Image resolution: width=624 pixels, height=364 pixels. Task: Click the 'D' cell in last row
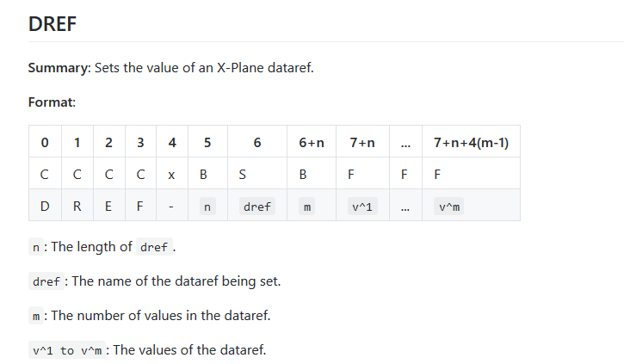point(45,206)
